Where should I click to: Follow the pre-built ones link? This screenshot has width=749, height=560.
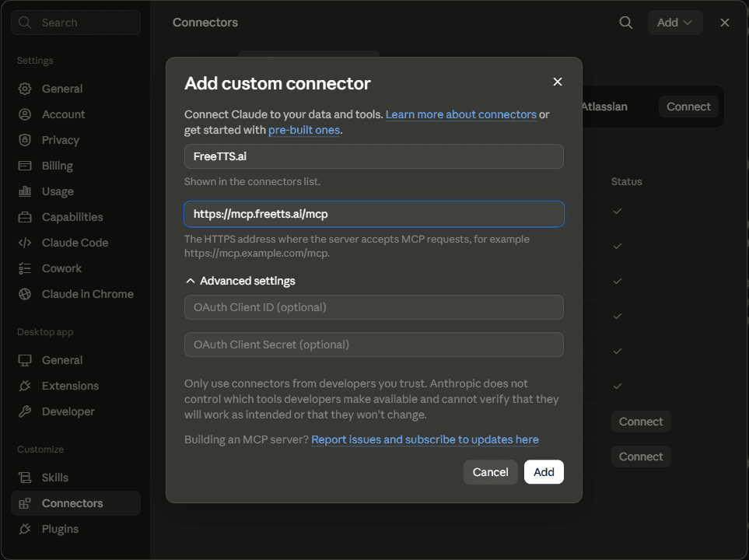pos(304,130)
